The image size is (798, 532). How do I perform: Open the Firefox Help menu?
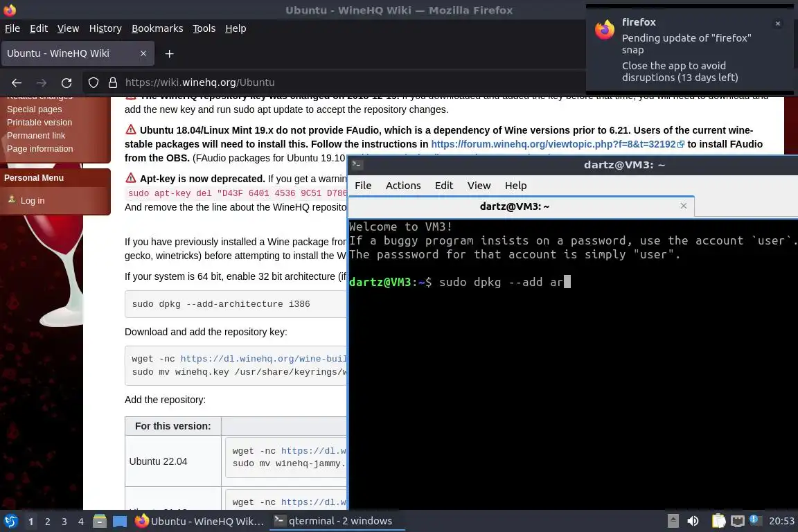pyautogui.click(x=236, y=28)
